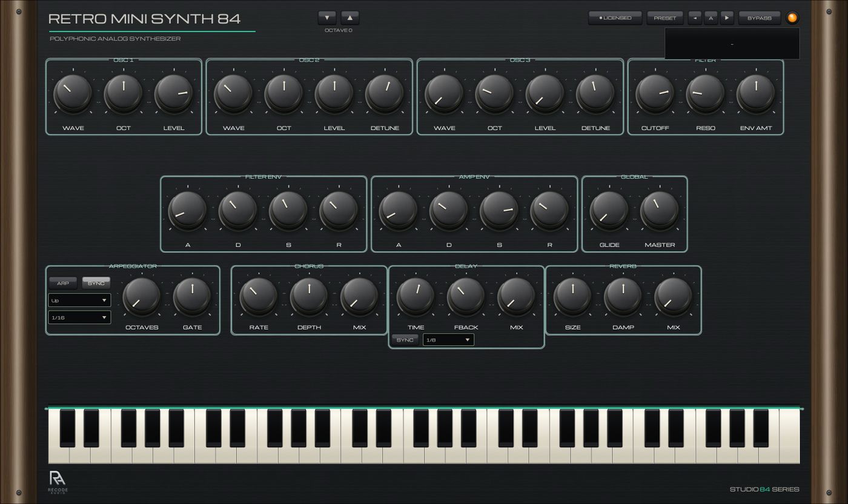Click the filter CUTOFF knob
Image resolution: width=848 pixels, height=504 pixels.
pos(655,93)
